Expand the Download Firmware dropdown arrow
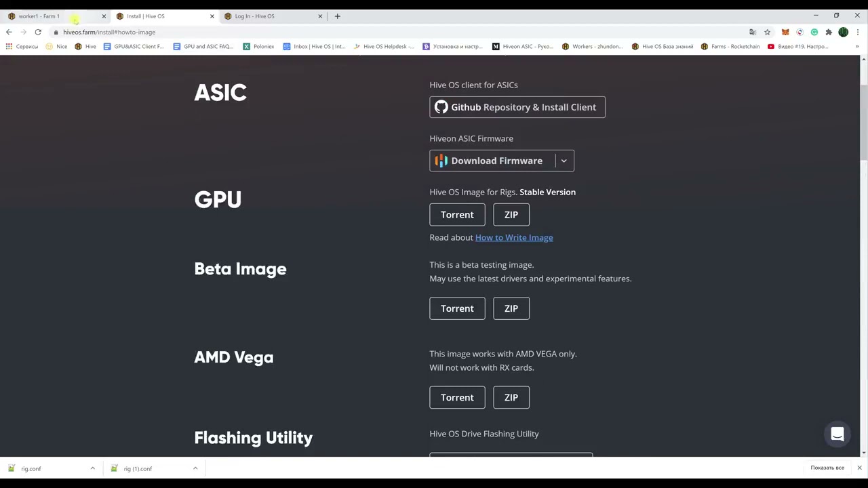The image size is (868, 488). coord(564,161)
